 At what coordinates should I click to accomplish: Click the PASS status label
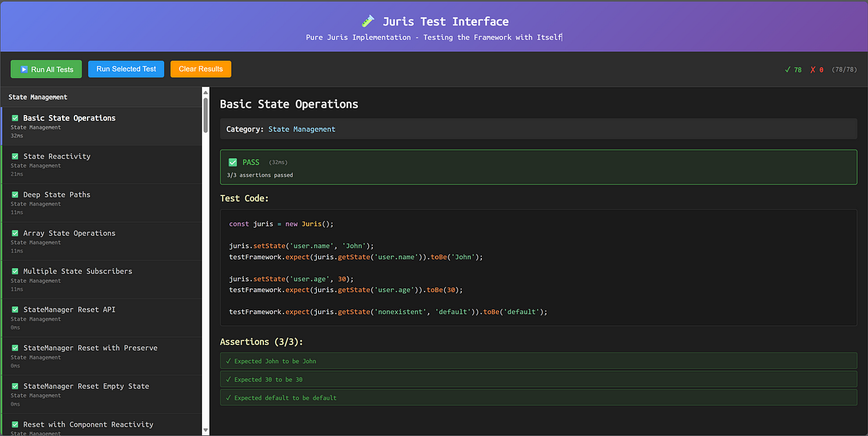point(252,163)
